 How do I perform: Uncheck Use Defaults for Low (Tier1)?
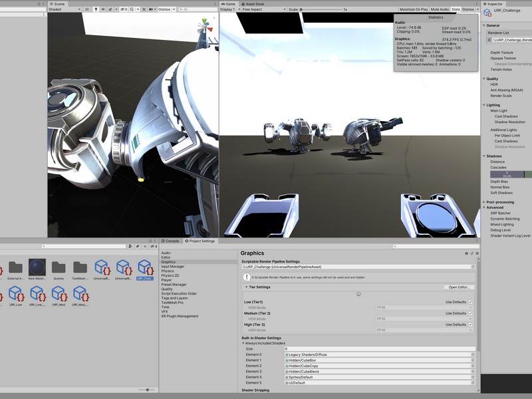click(x=470, y=302)
